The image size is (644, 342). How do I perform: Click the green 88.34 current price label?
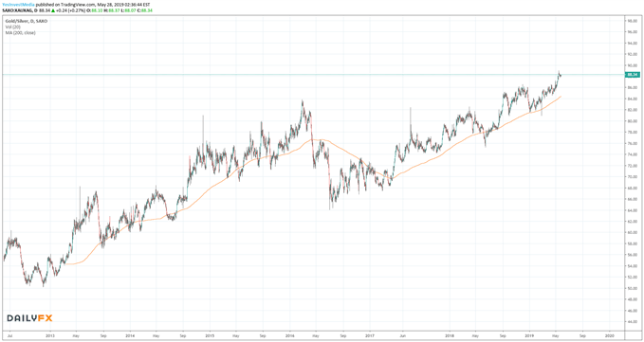click(x=632, y=75)
